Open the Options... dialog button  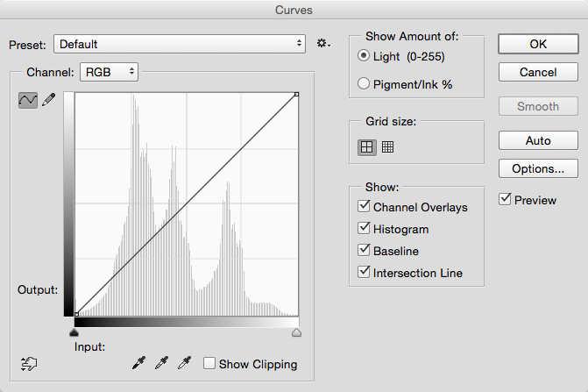click(x=538, y=168)
